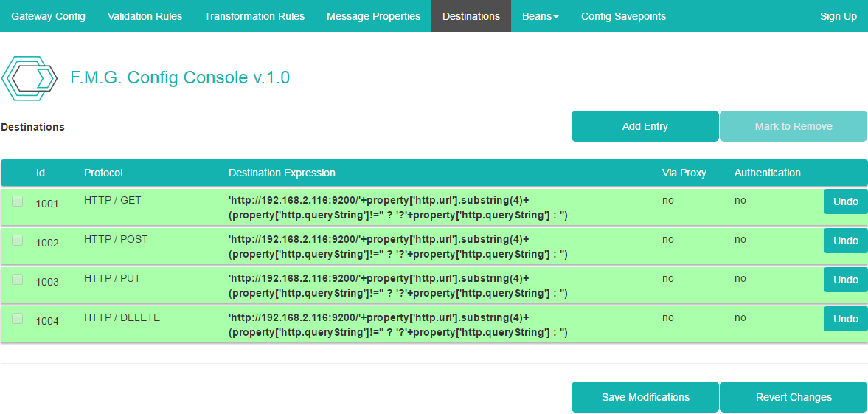
Task: Click the Sign Up link
Action: coord(838,16)
